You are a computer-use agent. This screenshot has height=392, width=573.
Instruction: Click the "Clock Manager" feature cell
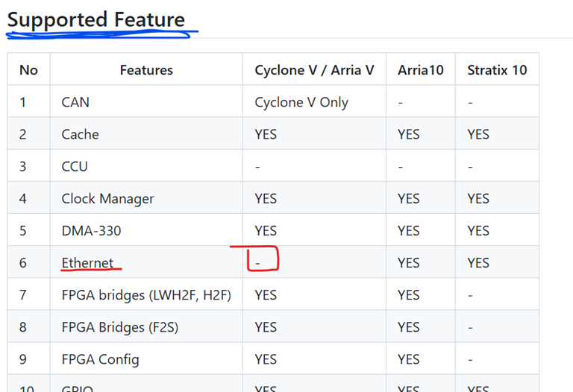(107, 198)
